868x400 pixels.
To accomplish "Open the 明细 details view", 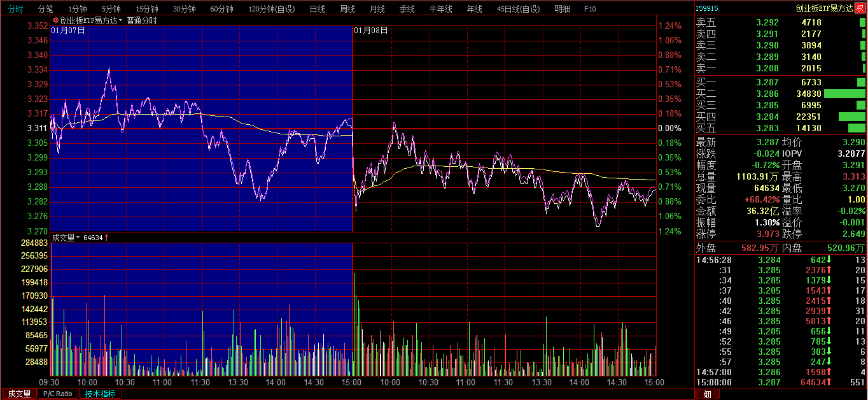I will (562, 9).
